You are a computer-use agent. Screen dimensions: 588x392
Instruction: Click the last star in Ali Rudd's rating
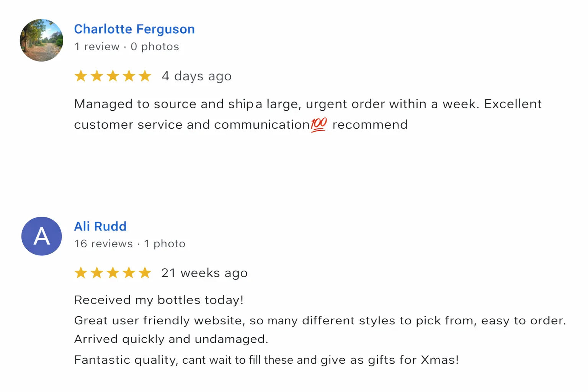[x=145, y=273]
